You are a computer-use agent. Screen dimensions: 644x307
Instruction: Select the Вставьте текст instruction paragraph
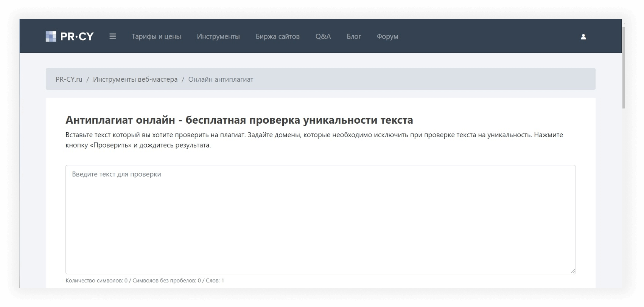[314, 140]
